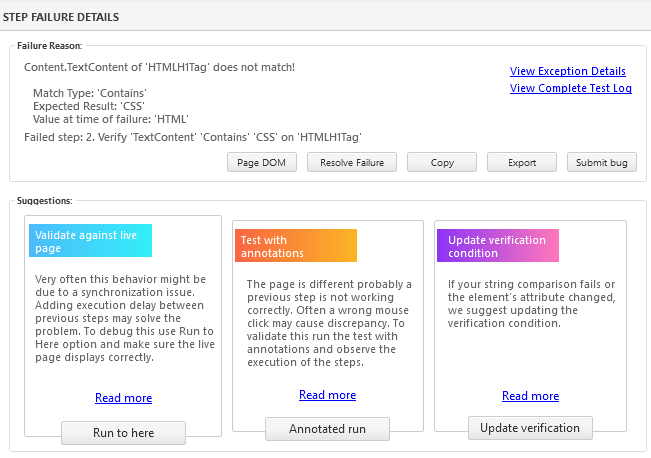This screenshot has width=651, height=458.
Task: Click the Export button
Action: [522, 162]
